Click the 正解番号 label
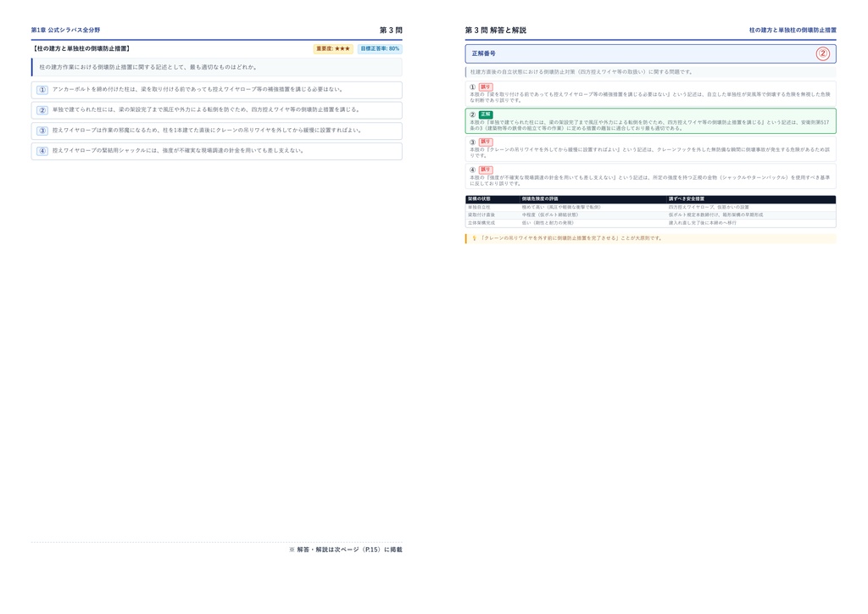The width and height of the screenshot is (868, 614). point(484,53)
